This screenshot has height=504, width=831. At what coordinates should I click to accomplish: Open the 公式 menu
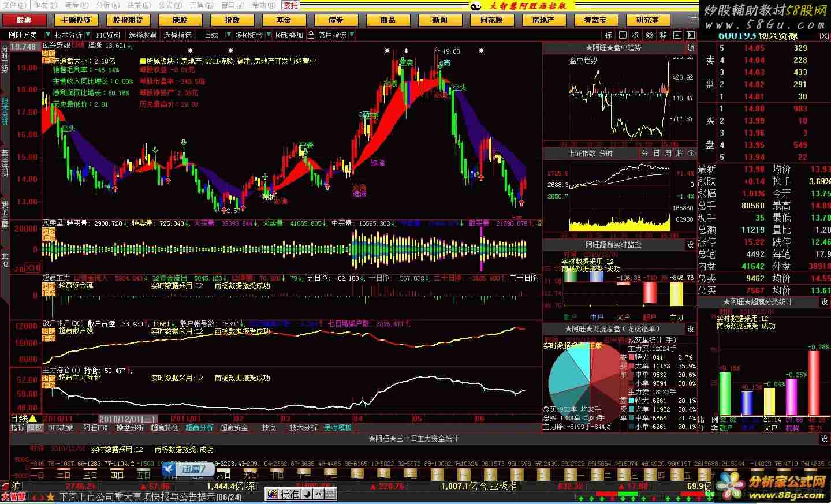coord(170,5)
